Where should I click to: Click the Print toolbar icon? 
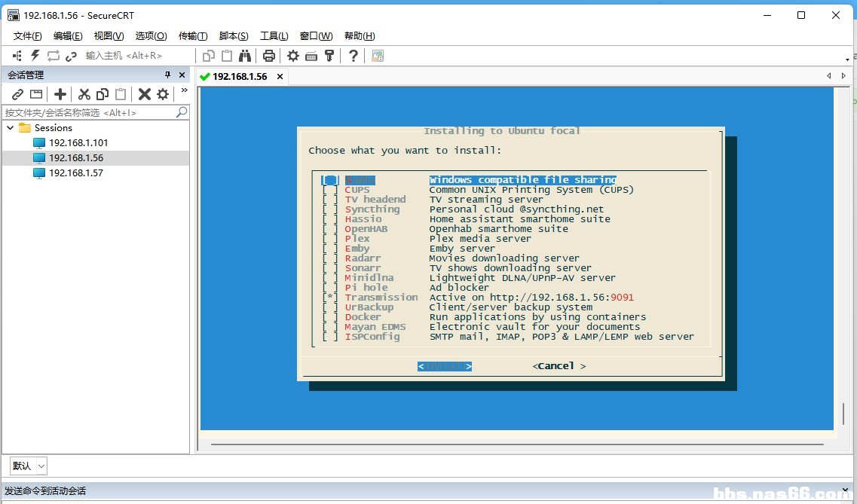[268, 55]
